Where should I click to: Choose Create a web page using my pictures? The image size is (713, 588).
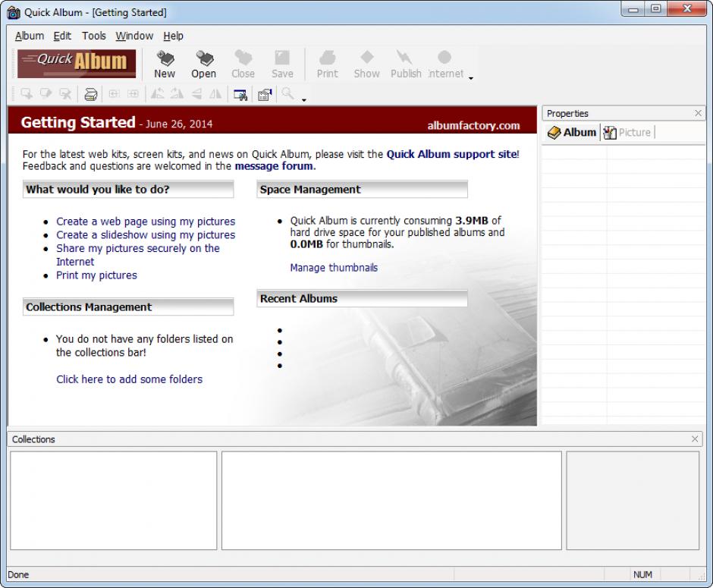(x=146, y=222)
